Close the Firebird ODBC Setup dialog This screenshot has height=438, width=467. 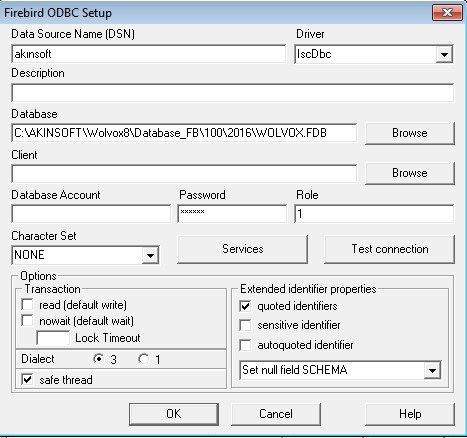point(447,13)
